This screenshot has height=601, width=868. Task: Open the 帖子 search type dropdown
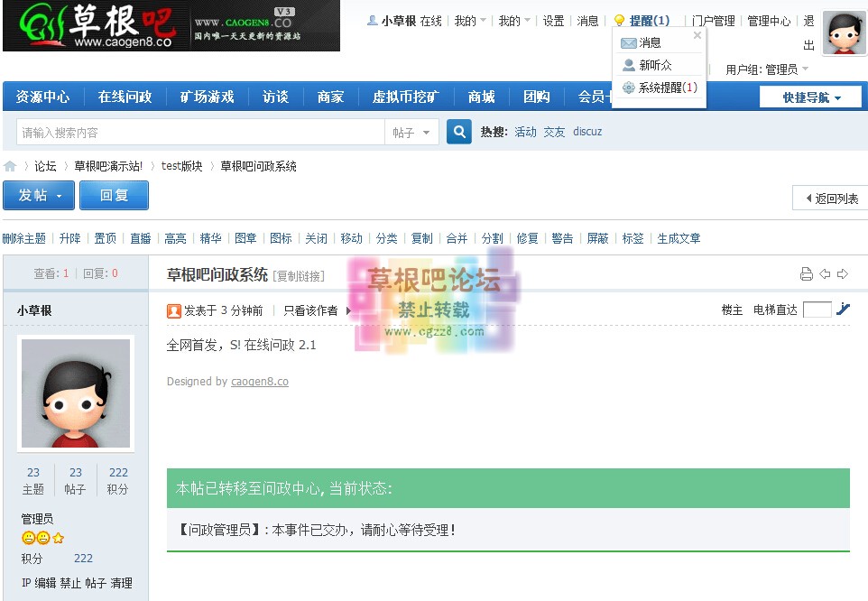[x=411, y=131]
